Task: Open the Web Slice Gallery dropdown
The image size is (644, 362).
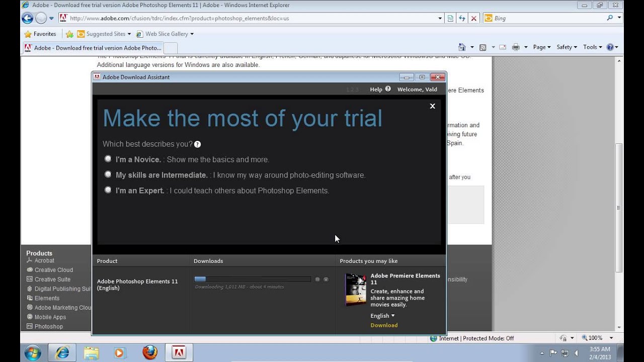Action: (x=165, y=34)
